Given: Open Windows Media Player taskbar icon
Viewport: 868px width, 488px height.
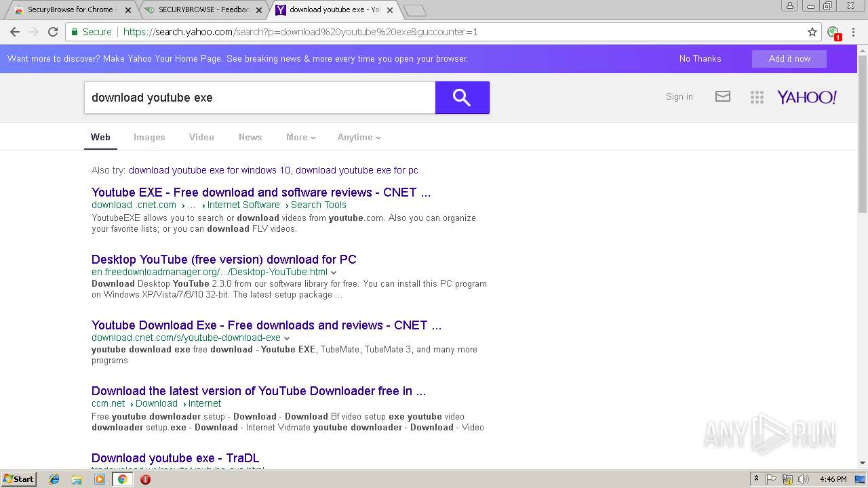Looking at the screenshot, I should (x=100, y=479).
